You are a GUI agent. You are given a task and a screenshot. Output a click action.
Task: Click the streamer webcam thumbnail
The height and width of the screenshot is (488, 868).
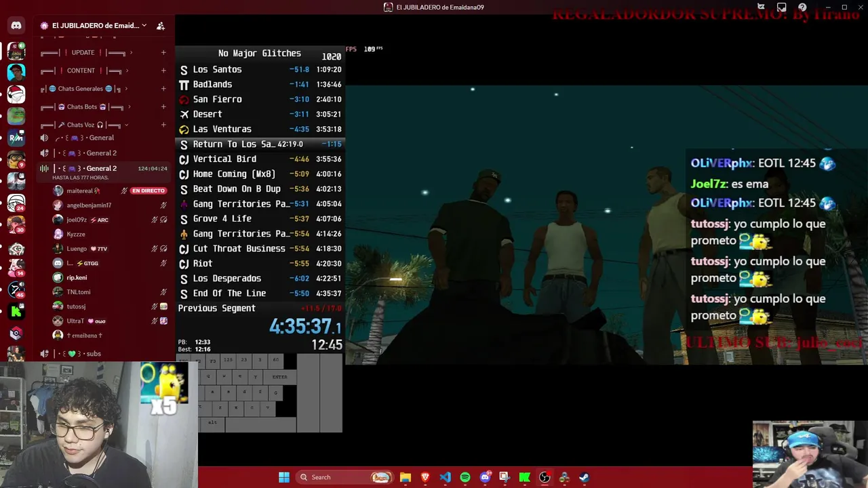click(99, 425)
